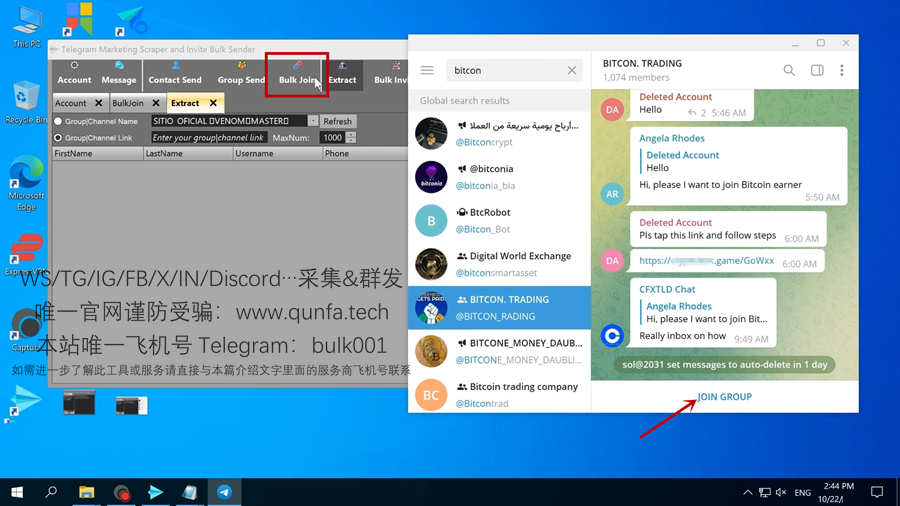
Task: Switch to the Extract tab
Action: (185, 103)
